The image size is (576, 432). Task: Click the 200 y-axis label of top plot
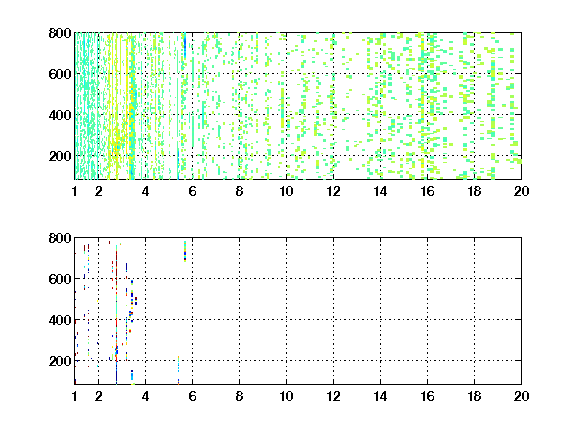(60, 156)
